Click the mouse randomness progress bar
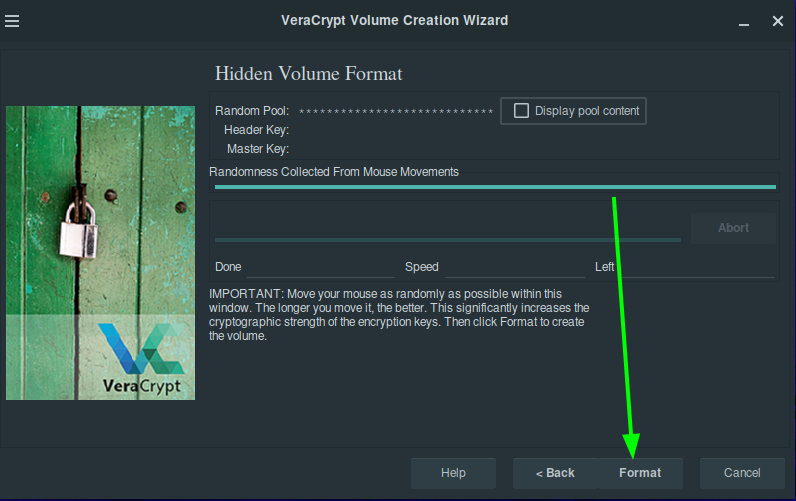 coord(495,187)
